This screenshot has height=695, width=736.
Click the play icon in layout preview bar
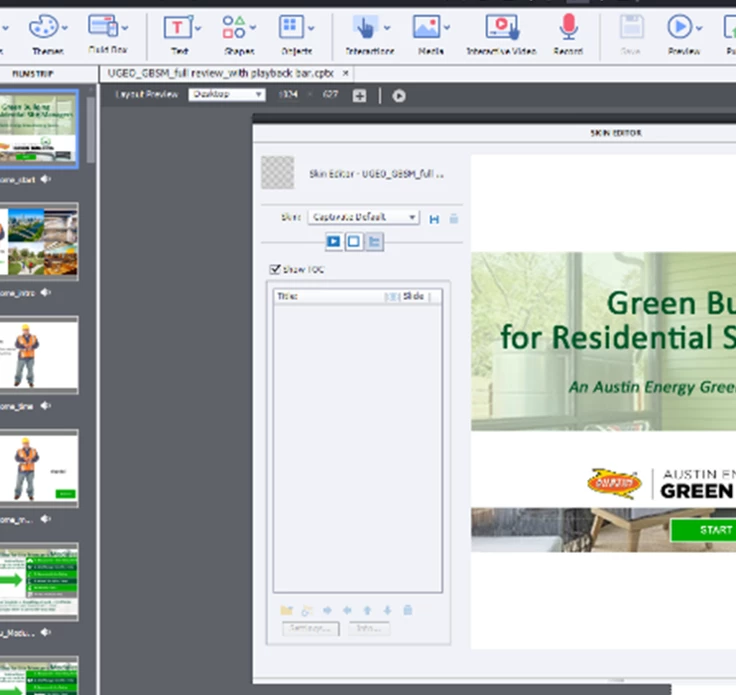399,96
